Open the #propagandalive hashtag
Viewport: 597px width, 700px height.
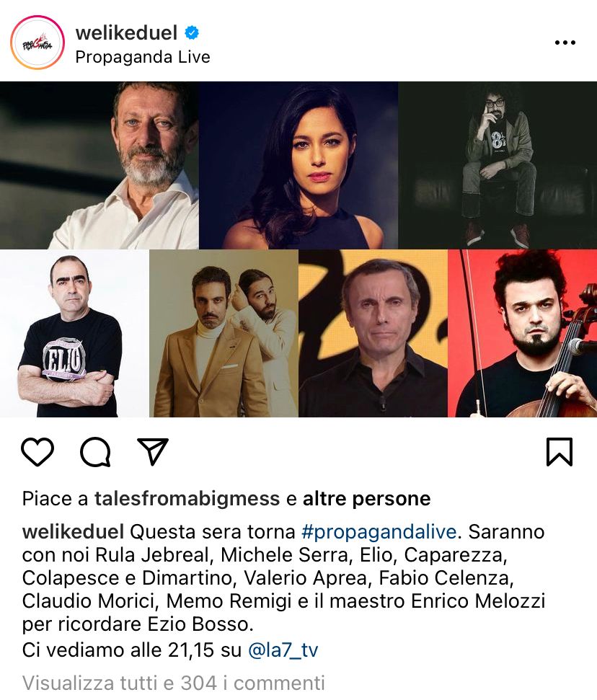pos(379,532)
